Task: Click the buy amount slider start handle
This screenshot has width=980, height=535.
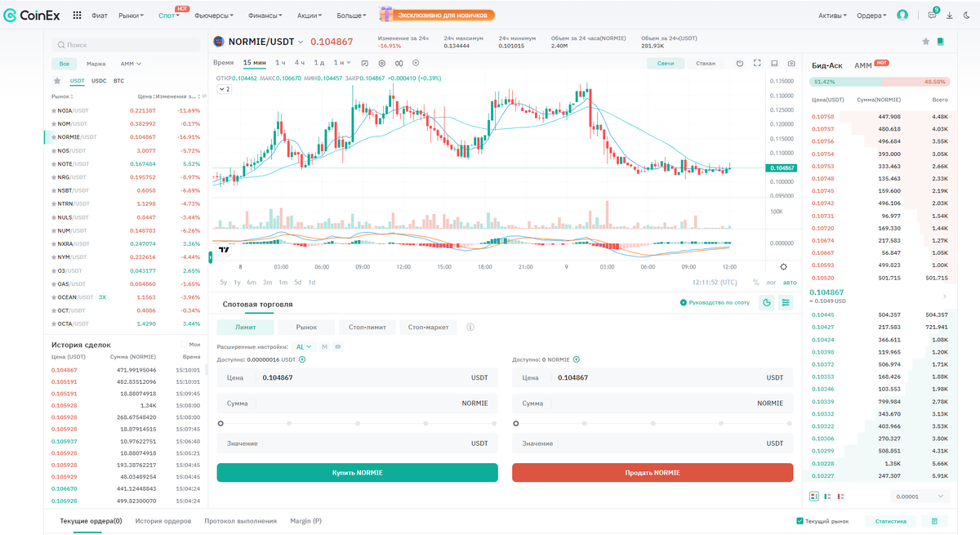Action: (x=220, y=423)
